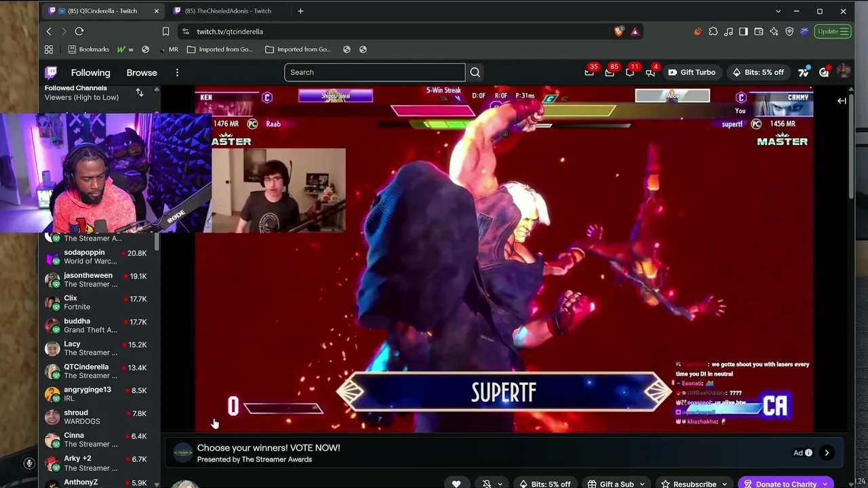Collapse chat panel arrow
The width and height of the screenshot is (868, 488).
pos(842,101)
